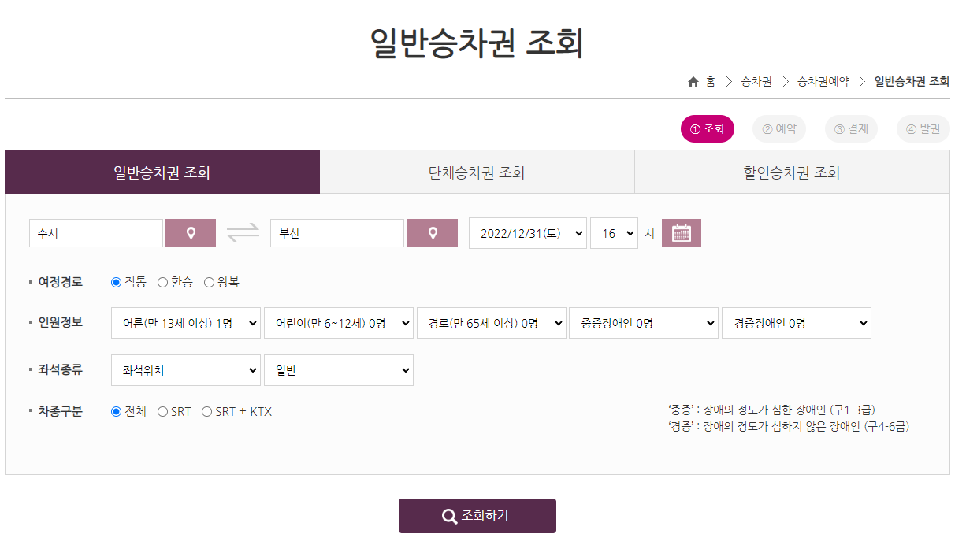The width and height of the screenshot is (966, 560).
Task: Click the departure station location pin icon
Action: (191, 232)
